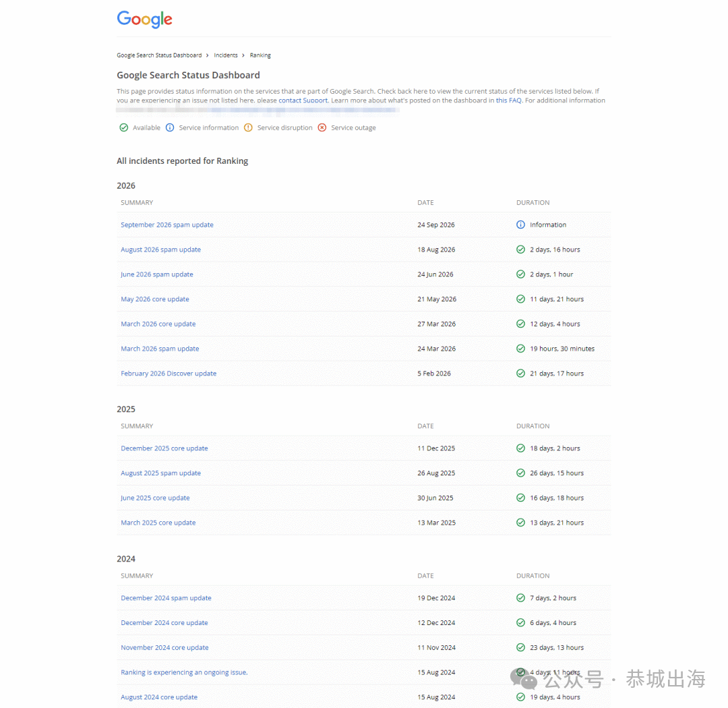Select the date 24 Sep 2026
This screenshot has width=728, height=708.
[x=436, y=225]
